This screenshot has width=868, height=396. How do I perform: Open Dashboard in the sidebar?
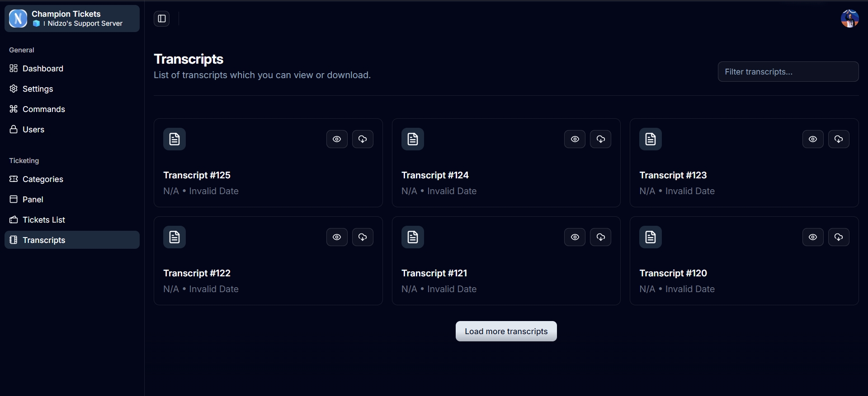(x=43, y=69)
